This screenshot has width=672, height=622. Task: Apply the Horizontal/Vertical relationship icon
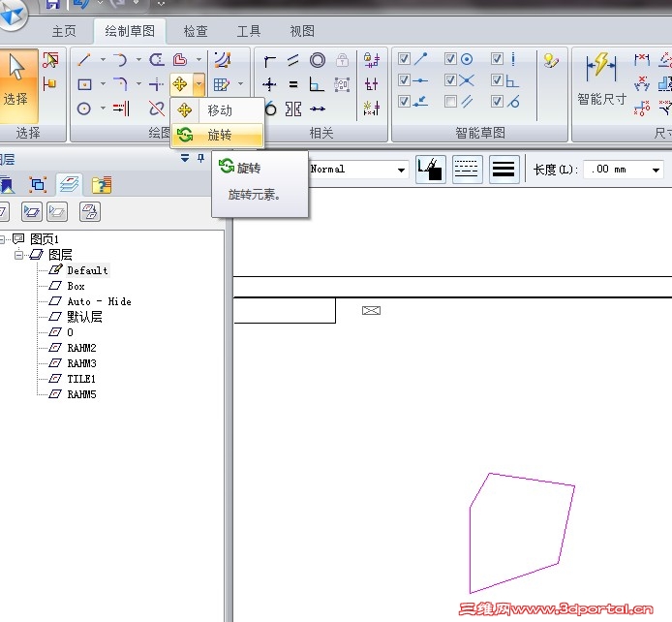[x=269, y=85]
